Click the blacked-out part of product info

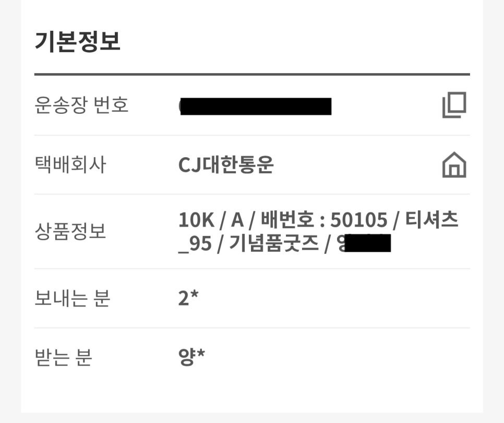[x=368, y=243]
